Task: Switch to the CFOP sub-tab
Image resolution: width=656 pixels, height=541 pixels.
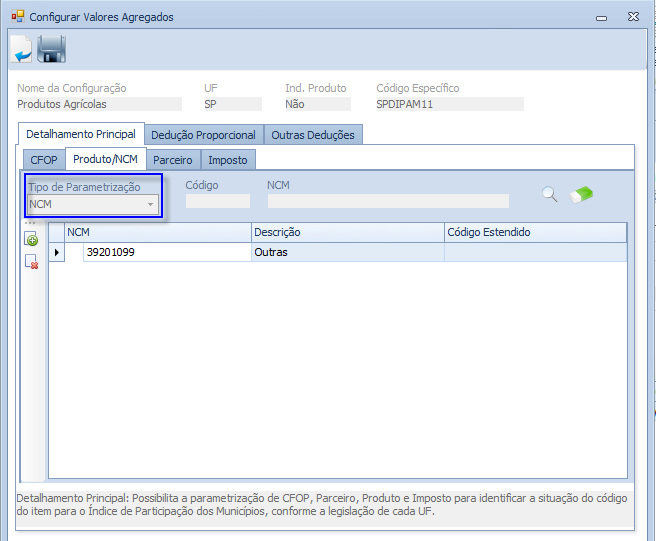Action: coord(44,160)
